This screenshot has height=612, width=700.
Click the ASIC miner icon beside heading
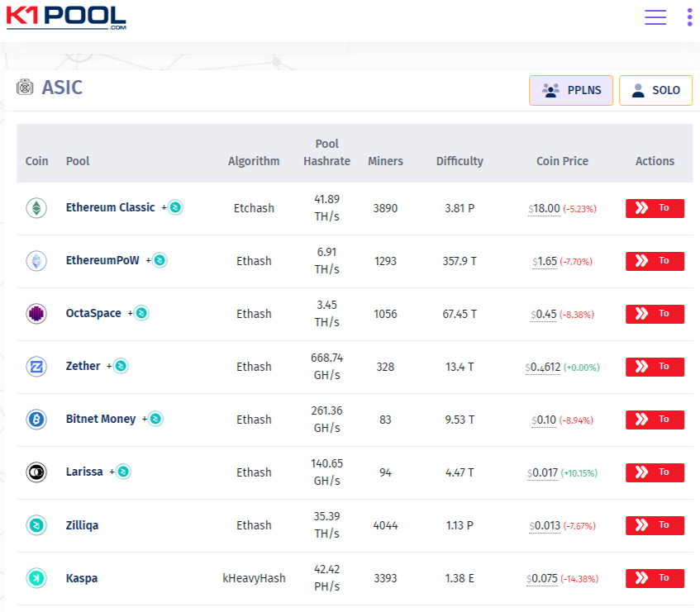[x=25, y=87]
